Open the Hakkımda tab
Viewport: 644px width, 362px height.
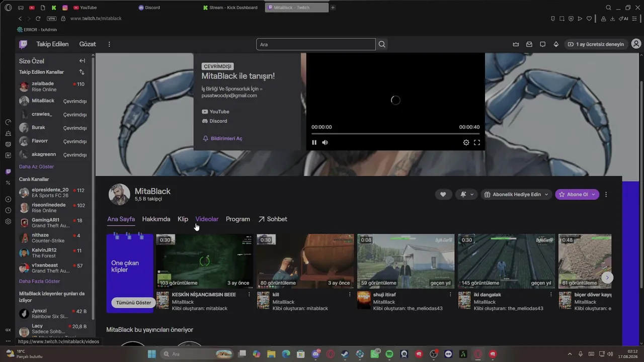coord(156,219)
